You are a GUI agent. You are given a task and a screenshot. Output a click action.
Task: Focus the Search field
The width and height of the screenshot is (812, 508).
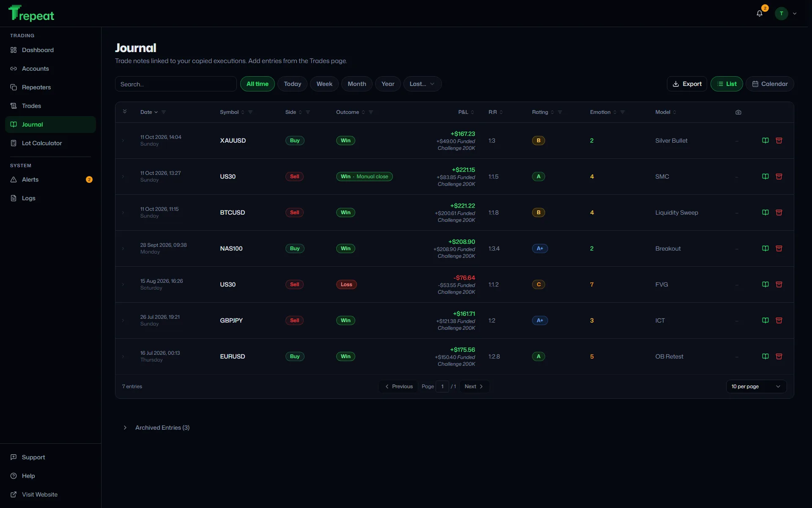176,84
